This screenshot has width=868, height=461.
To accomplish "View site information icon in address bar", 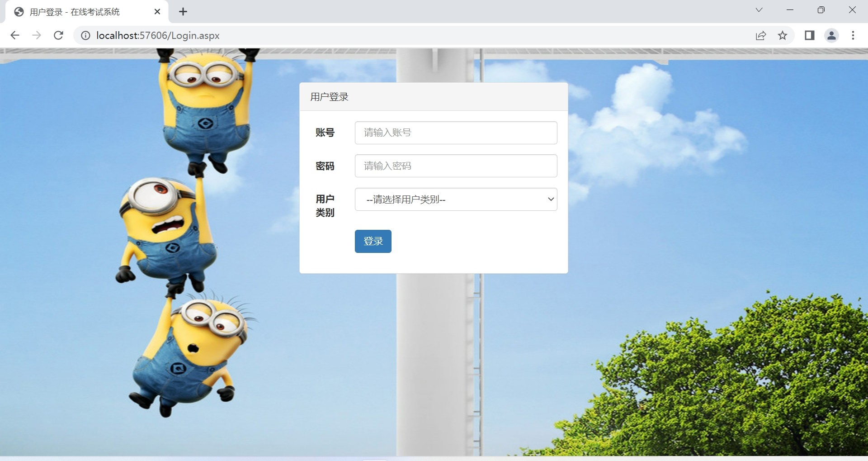I will [x=85, y=35].
